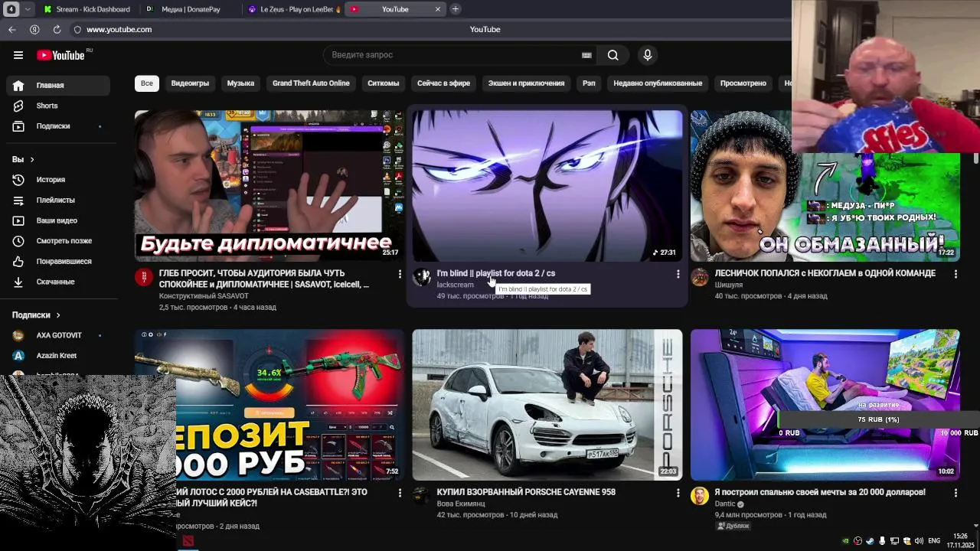Viewport: 980px width, 551px height.
Task: Open Скачанные in sidebar
Action: click(58, 282)
